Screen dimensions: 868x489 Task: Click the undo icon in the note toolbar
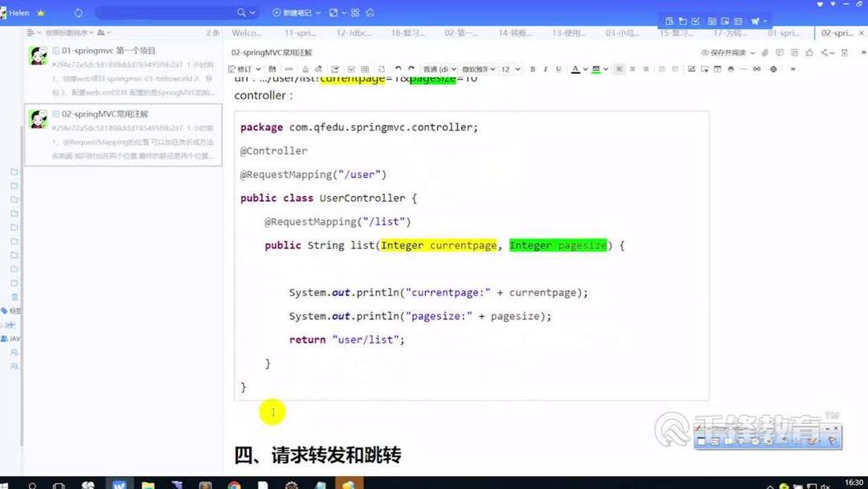tap(398, 68)
